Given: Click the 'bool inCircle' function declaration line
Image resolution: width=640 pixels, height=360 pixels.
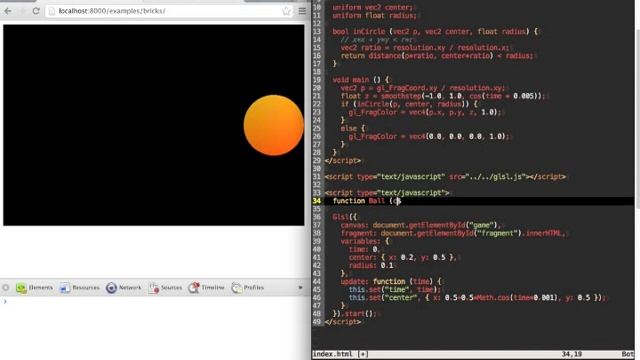Looking at the screenshot, I should [436, 31].
